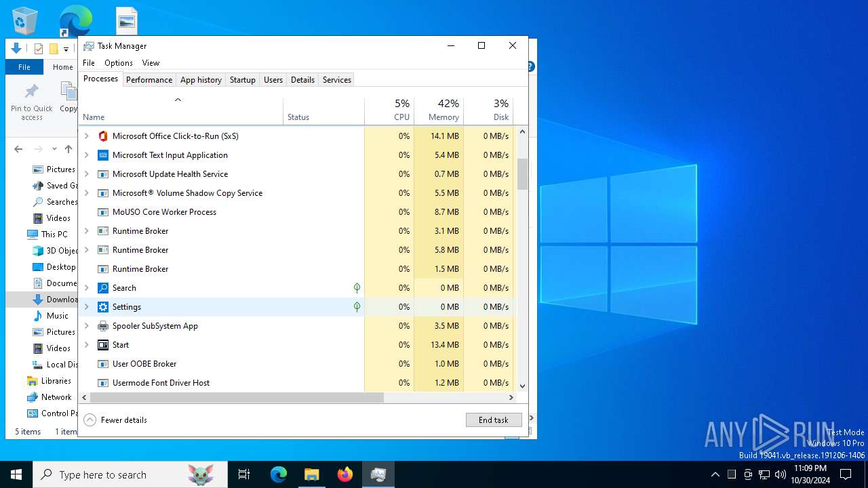Click the taskbar clock showing 11:09 PM
868x488 pixels.
tap(810, 474)
